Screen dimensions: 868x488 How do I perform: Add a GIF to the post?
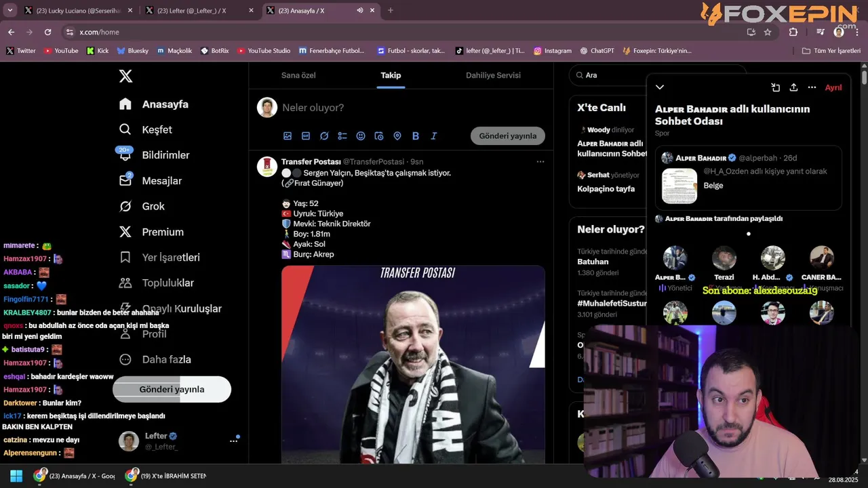[306, 136]
